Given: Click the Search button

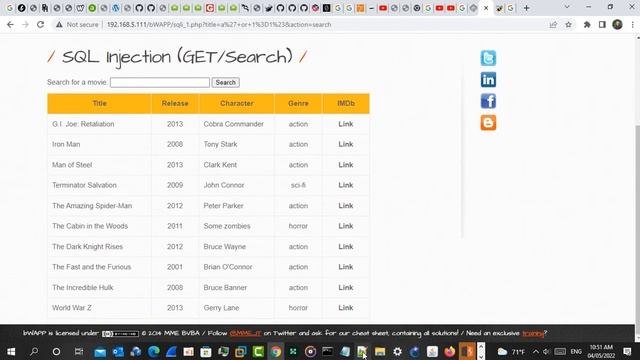Looking at the screenshot, I should point(225,82).
